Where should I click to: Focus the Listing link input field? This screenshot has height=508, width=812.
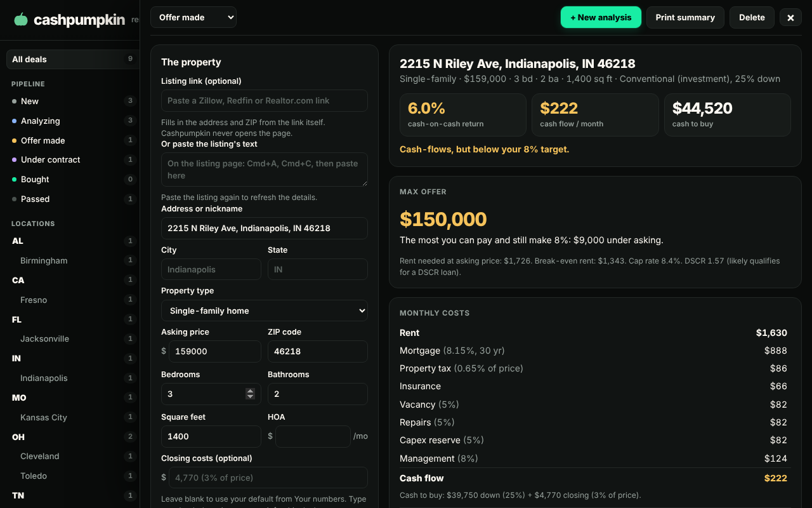click(x=265, y=100)
